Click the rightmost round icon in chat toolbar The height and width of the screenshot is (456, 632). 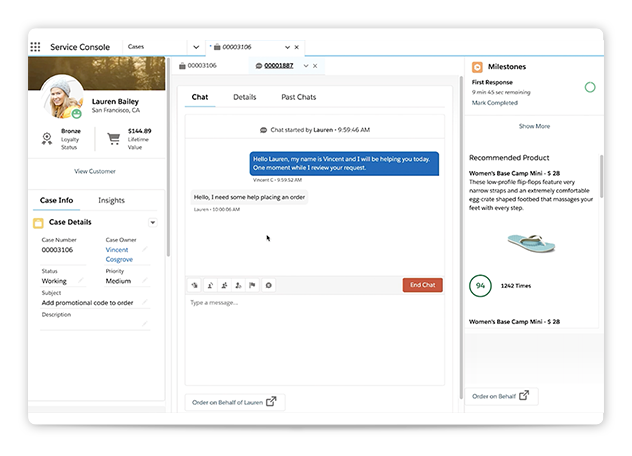[268, 285]
